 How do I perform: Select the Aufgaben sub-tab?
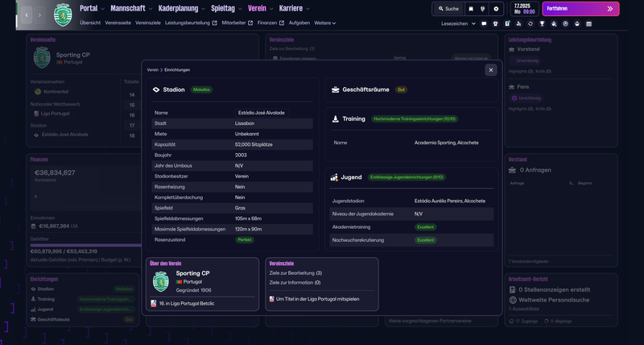[x=299, y=23]
